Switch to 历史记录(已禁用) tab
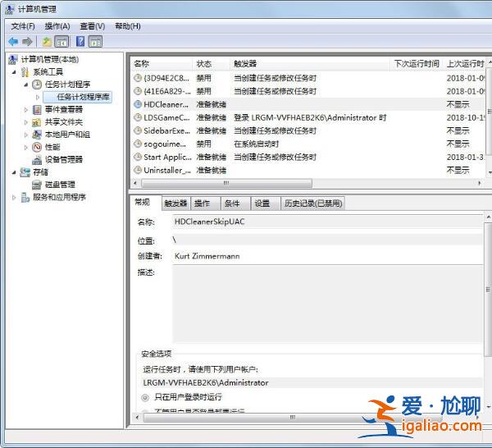492x448 pixels. pos(313,203)
